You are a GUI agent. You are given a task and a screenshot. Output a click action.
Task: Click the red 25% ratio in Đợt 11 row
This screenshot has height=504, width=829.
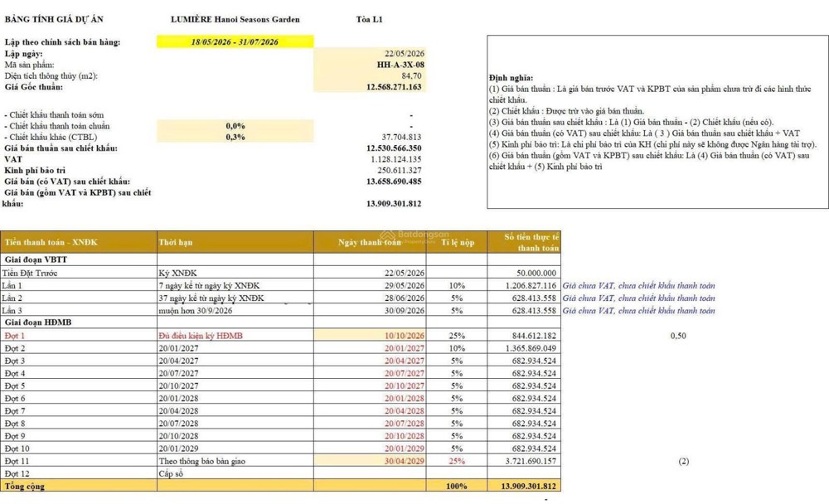(457, 461)
